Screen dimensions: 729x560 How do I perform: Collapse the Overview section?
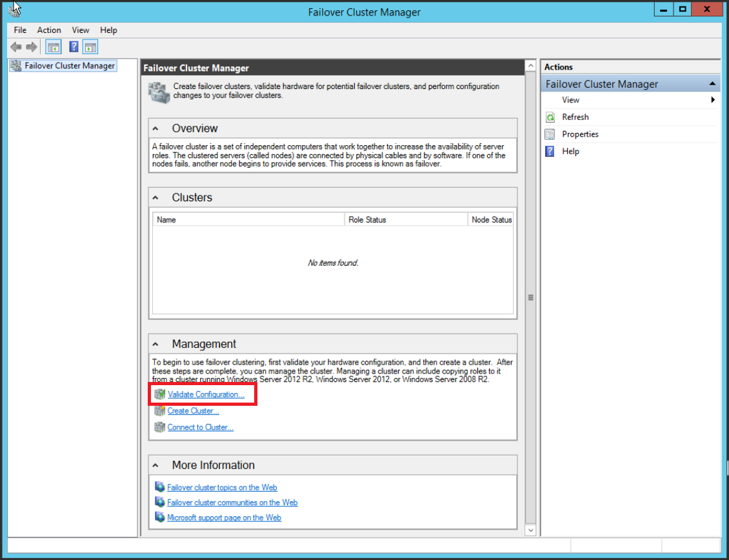click(156, 128)
